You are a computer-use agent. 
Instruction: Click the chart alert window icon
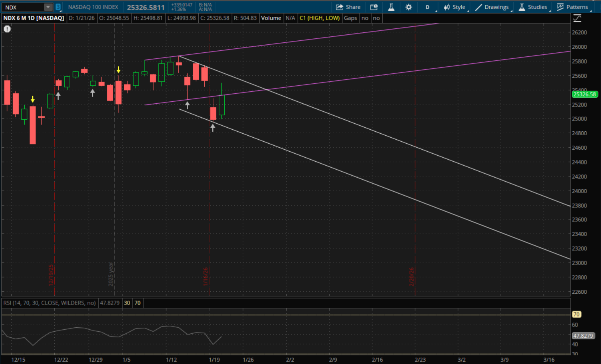(374, 7)
